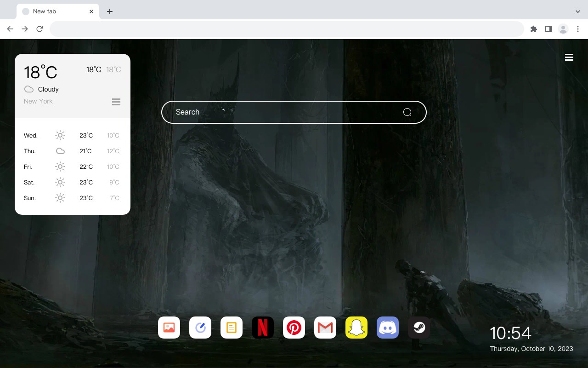Click the Sat. forecast day label
The width and height of the screenshot is (588, 368).
[29, 182]
